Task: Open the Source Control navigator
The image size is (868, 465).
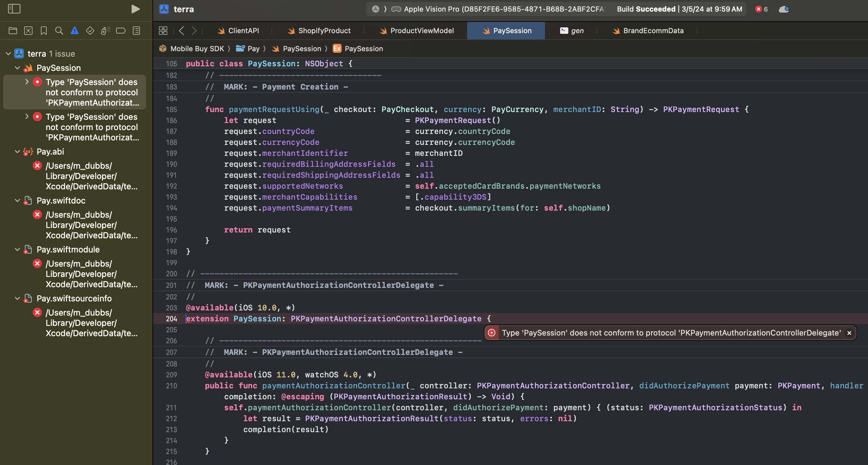Action: pyautogui.click(x=28, y=31)
